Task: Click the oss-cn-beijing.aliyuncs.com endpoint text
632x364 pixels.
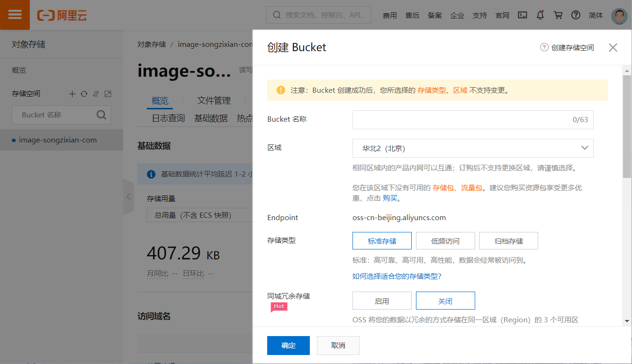Action: click(399, 218)
